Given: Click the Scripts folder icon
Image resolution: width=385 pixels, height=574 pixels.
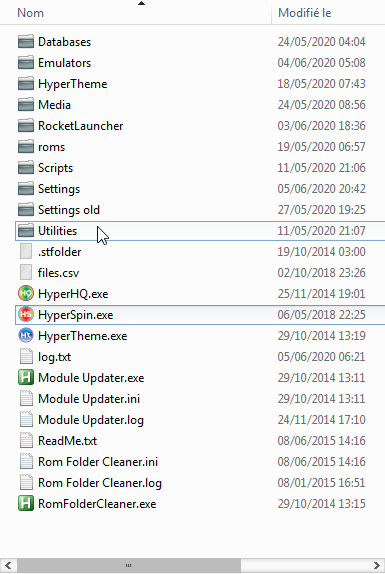Looking at the screenshot, I should click(x=26, y=168).
